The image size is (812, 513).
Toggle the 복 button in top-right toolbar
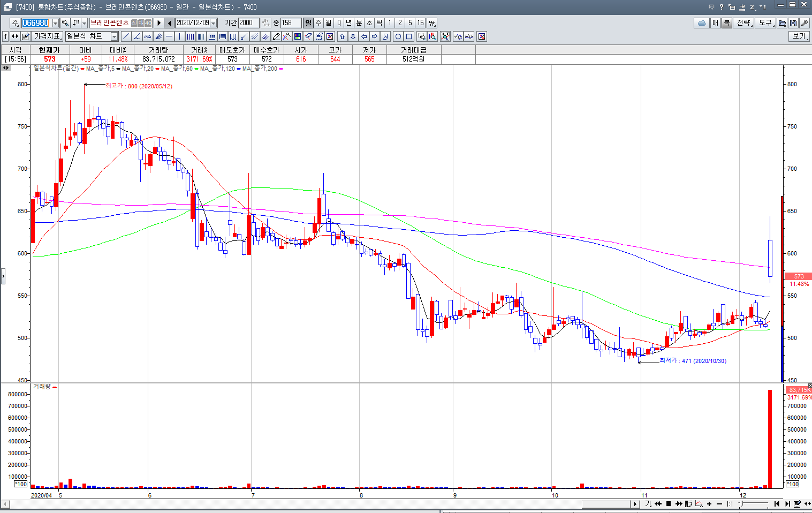point(726,23)
